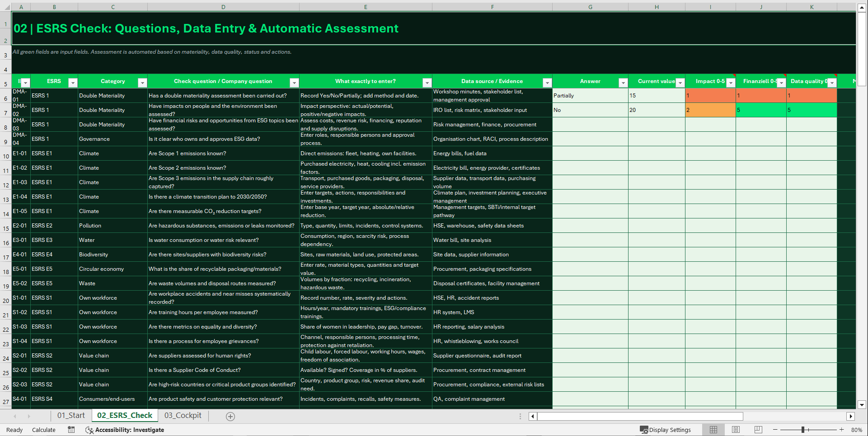Image resolution: width=868 pixels, height=436 pixels.
Task: Open the ESRS column filter dropdown
Action: tap(72, 83)
